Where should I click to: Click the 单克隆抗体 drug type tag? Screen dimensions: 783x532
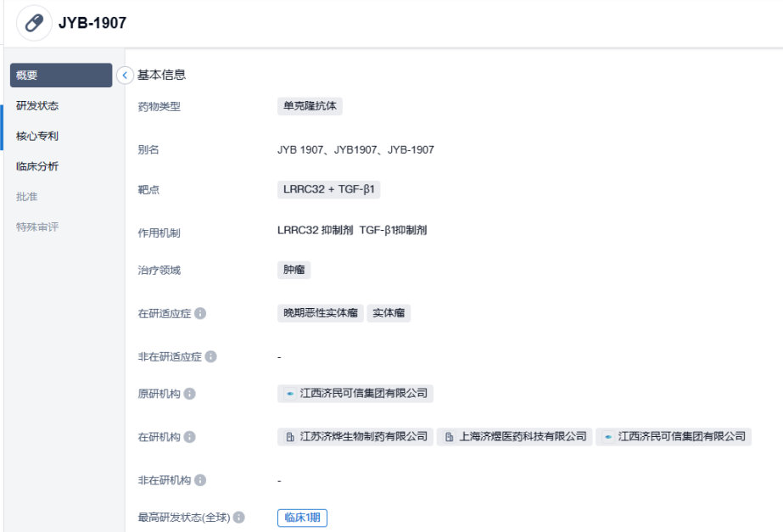point(310,106)
